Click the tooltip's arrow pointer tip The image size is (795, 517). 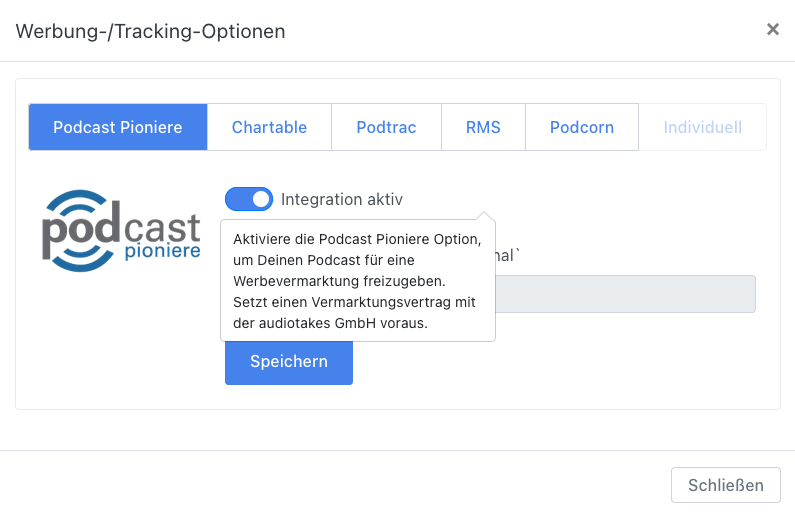coord(484,213)
